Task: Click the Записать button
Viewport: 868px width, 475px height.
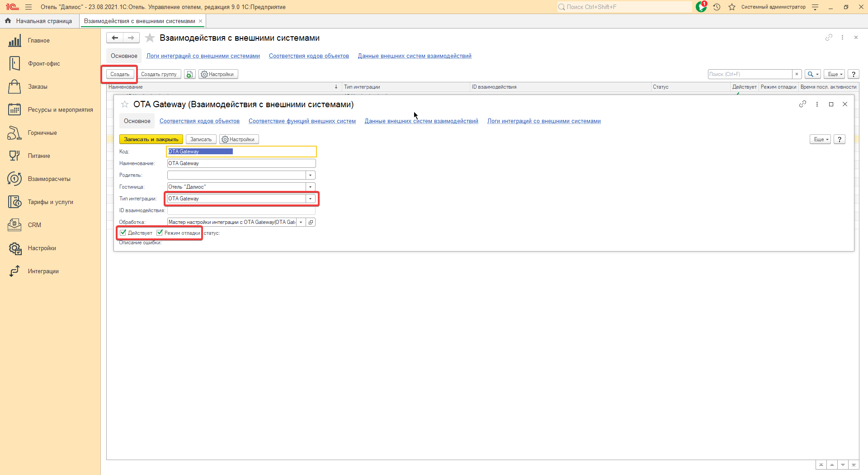Action: 201,139
